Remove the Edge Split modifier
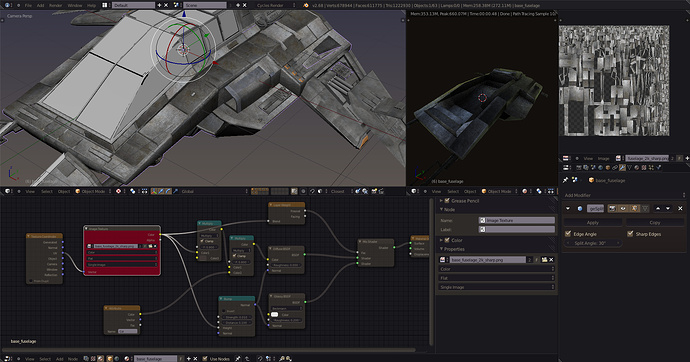The height and width of the screenshot is (362, 690). click(680, 208)
